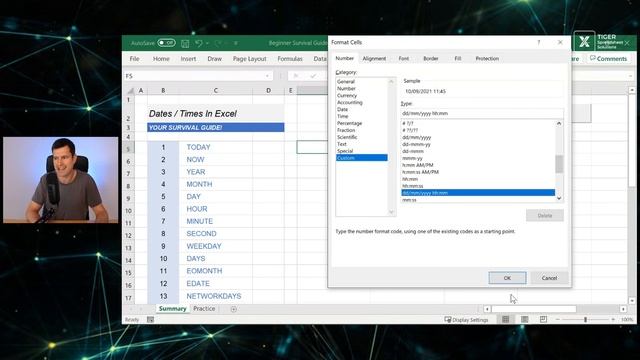The width and height of the screenshot is (640, 360).
Task: Select Date category
Action: click(x=362, y=109)
